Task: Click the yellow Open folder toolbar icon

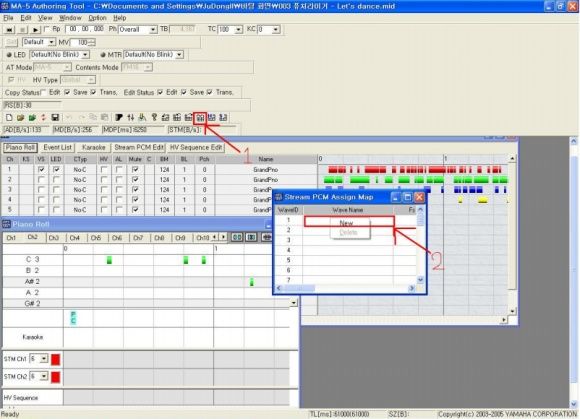Action: (20, 118)
